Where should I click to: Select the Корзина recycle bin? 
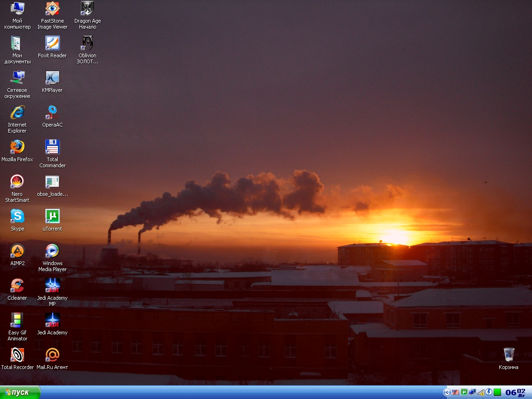coord(508,355)
